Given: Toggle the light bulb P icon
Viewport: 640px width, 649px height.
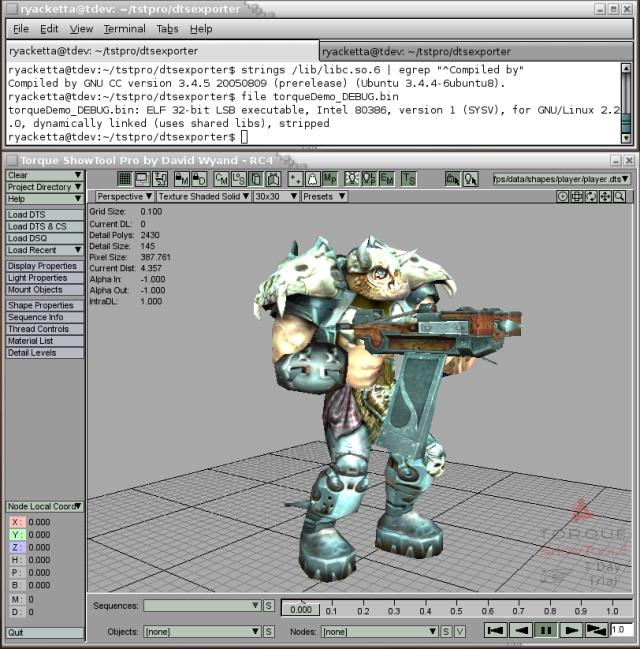Looking at the screenshot, I should [x=369, y=179].
